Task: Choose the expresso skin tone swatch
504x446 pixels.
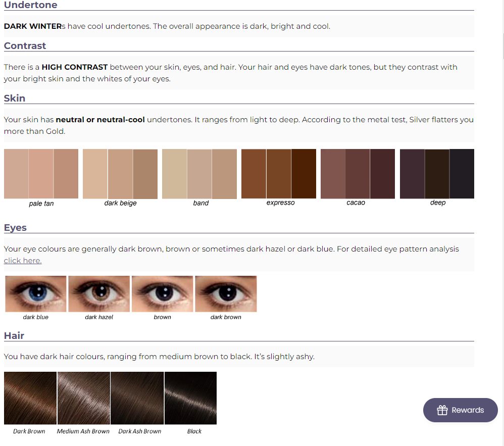Action: click(x=279, y=174)
